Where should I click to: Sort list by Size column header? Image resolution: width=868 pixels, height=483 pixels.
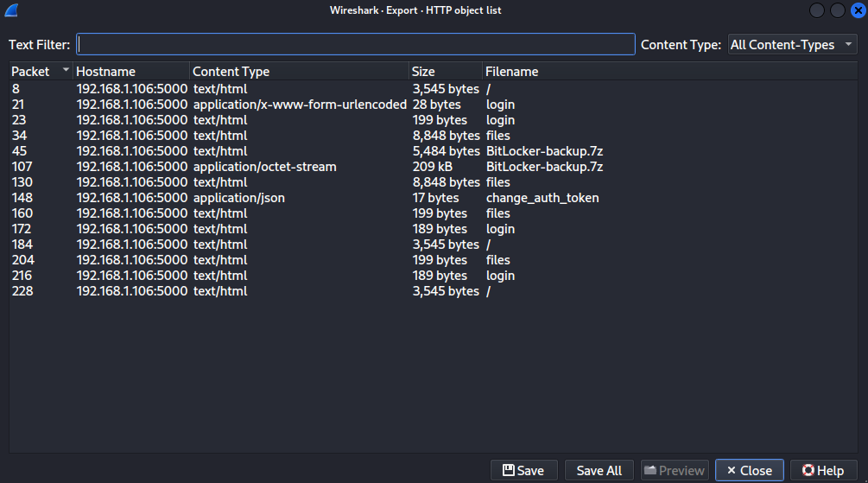(446, 72)
